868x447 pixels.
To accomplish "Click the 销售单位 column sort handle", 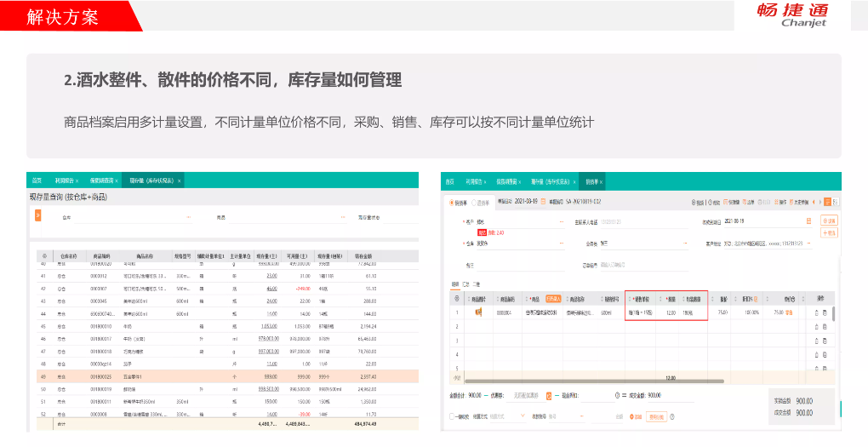I will [x=629, y=299].
